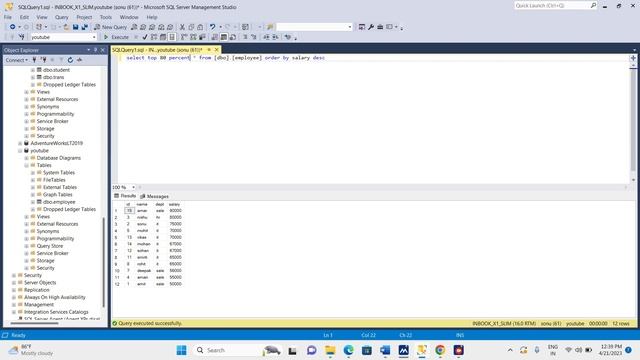Open the Query menu
The image size is (640, 360).
pos(62,17)
